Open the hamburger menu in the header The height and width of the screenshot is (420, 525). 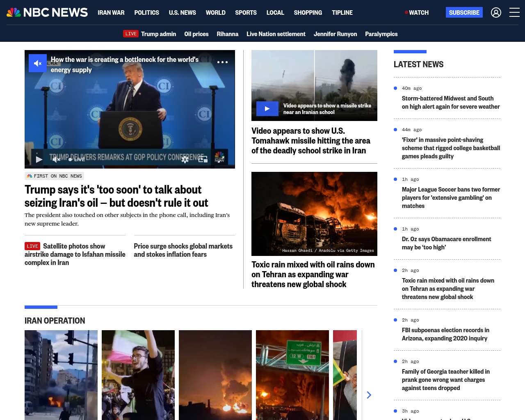coord(514,13)
